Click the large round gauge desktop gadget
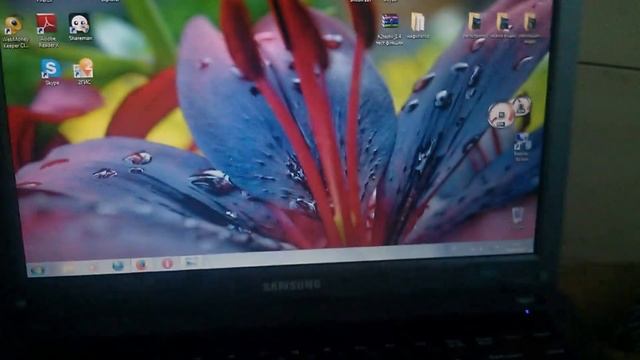The width and height of the screenshot is (640, 360). pos(500,116)
